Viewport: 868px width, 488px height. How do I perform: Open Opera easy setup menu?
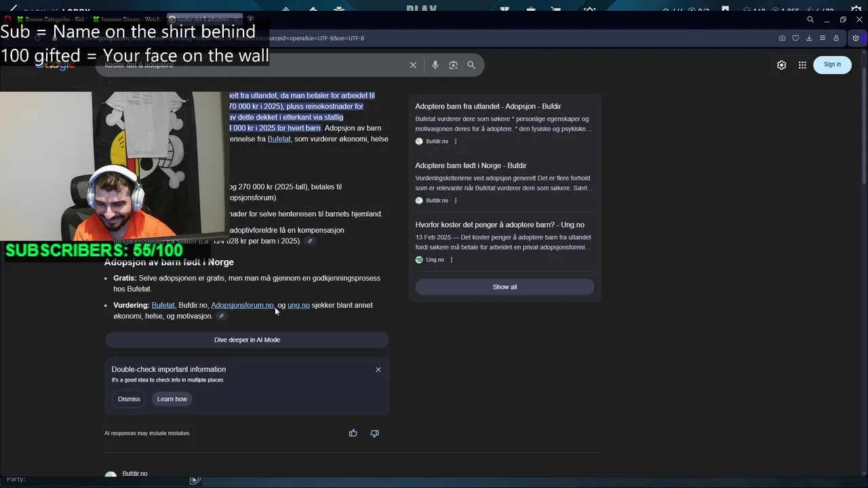tap(823, 38)
